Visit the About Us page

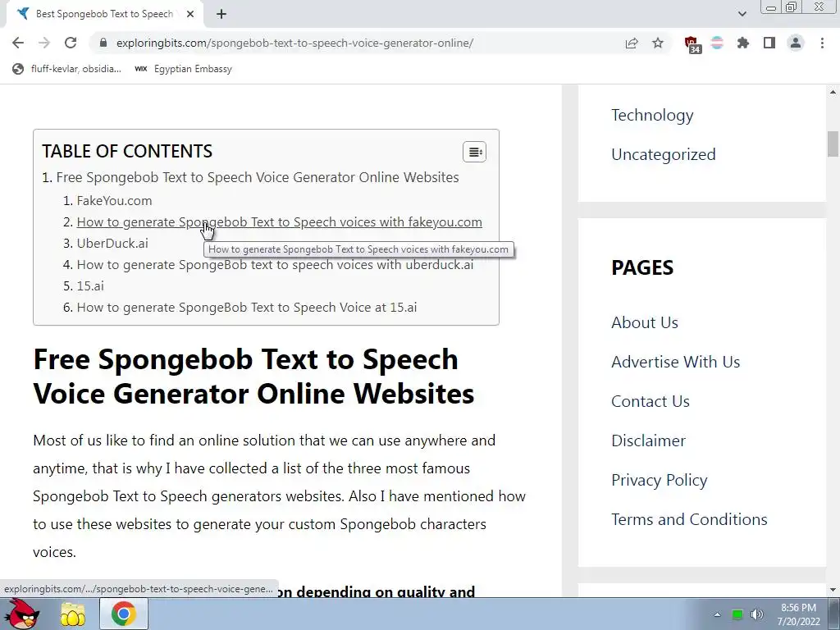[645, 322]
